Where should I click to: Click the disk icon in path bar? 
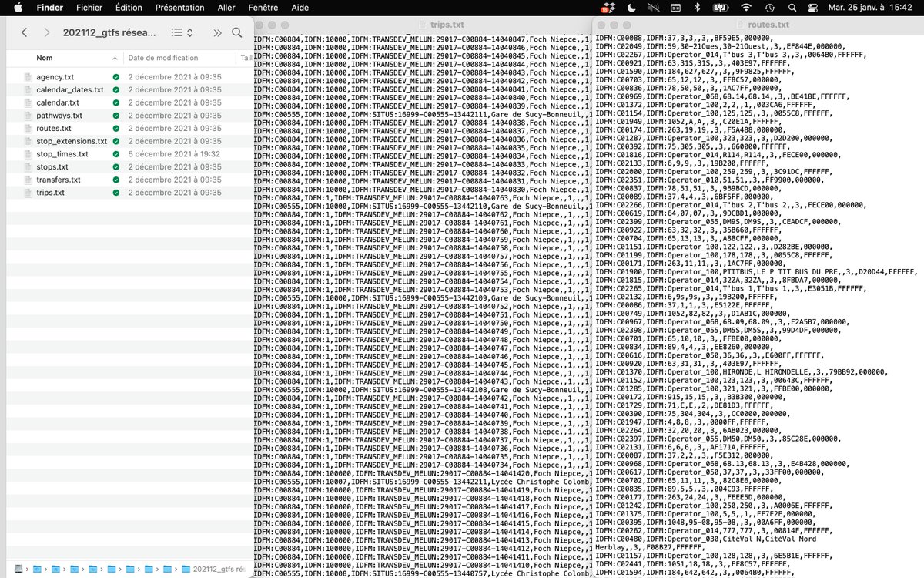pos(18,569)
